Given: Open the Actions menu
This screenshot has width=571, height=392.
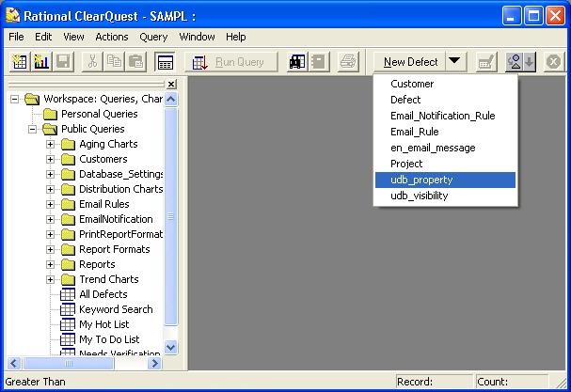Looking at the screenshot, I should pyautogui.click(x=112, y=37).
